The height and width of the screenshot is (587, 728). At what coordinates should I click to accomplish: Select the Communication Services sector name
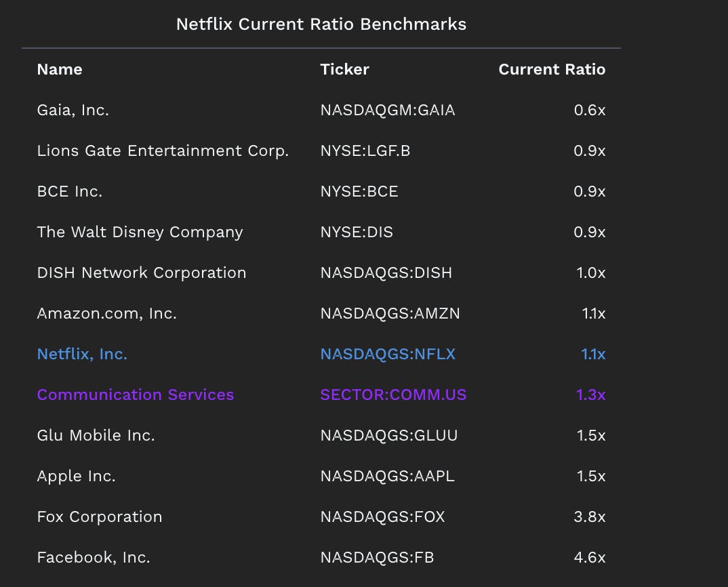pyautogui.click(x=136, y=394)
